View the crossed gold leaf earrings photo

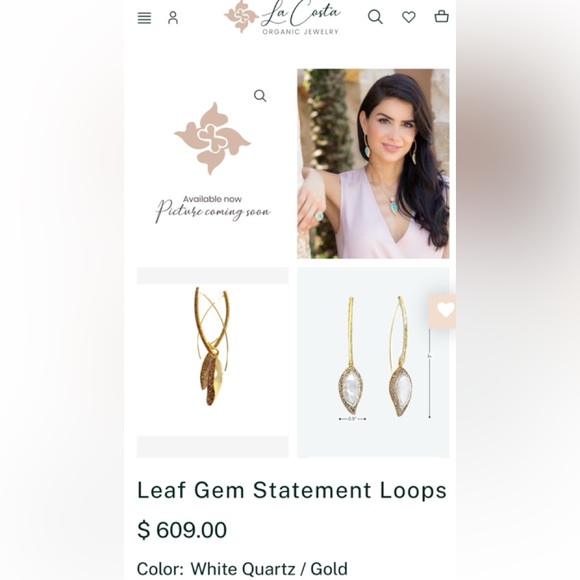click(x=213, y=362)
